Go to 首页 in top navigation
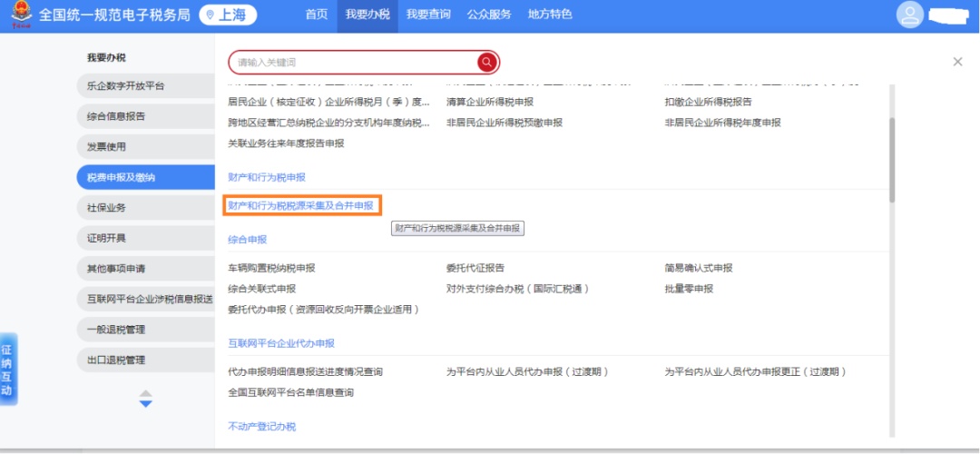 tap(317, 15)
